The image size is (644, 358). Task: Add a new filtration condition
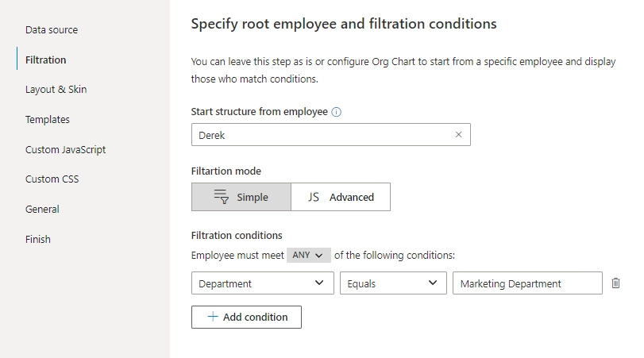246,317
